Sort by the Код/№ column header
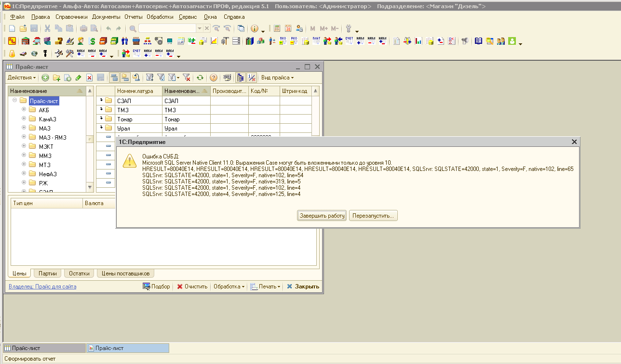The width and height of the screenshot is (621, 364). [264, 91]
